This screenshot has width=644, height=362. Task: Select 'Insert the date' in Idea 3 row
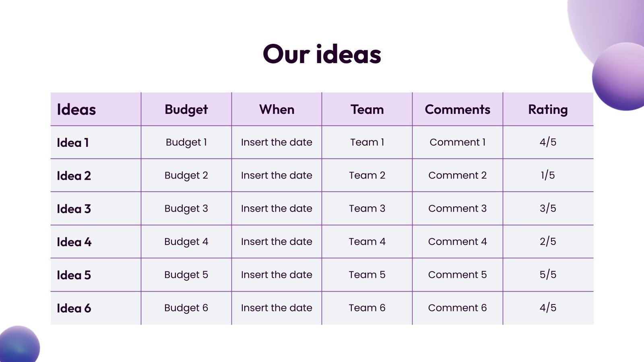[x=277, y=208]
